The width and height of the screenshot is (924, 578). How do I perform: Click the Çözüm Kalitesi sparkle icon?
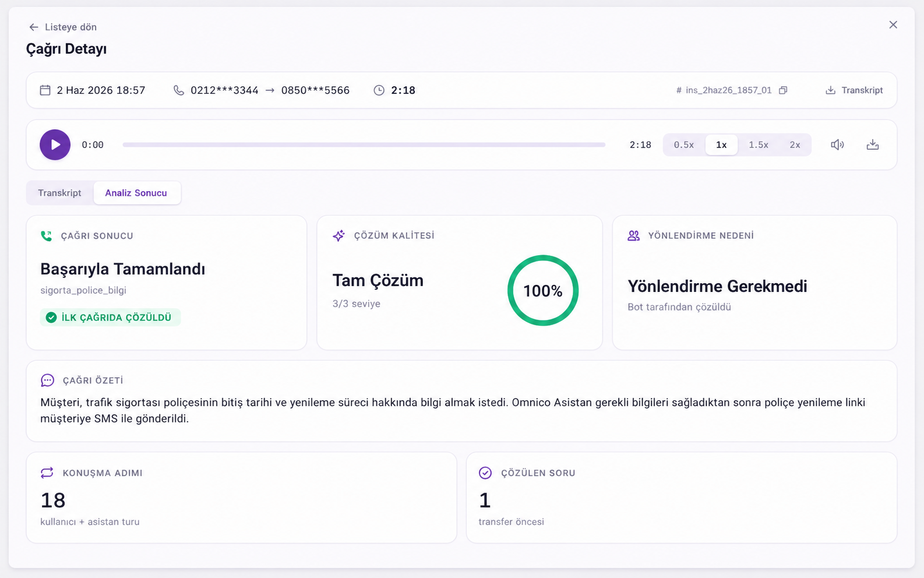[x=338, y=235]
